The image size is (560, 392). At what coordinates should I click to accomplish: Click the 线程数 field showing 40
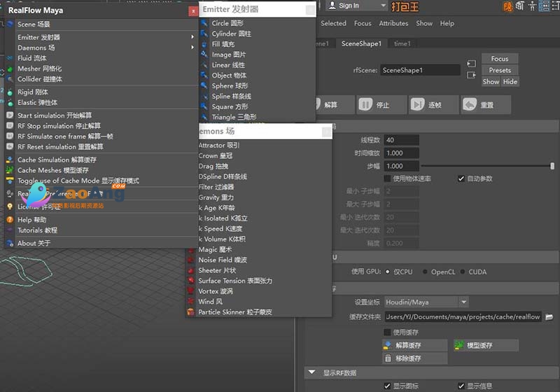(401, 140)
